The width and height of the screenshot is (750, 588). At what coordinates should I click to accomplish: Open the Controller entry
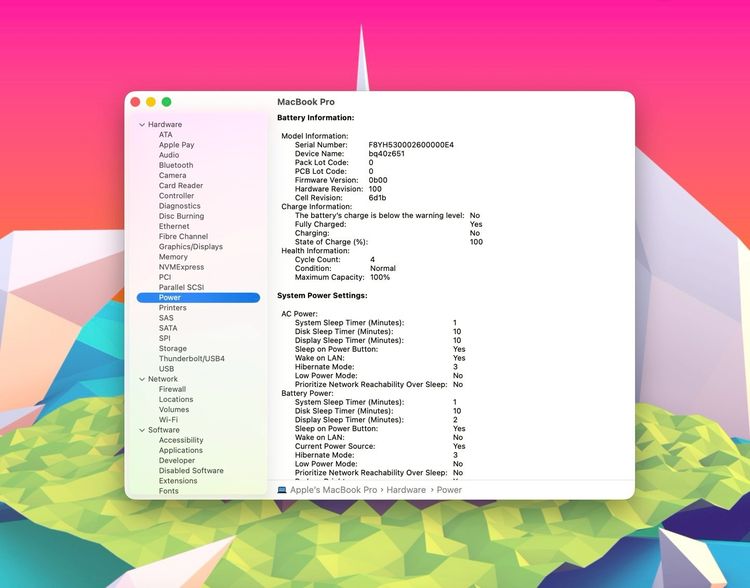[x=176, y=196]
